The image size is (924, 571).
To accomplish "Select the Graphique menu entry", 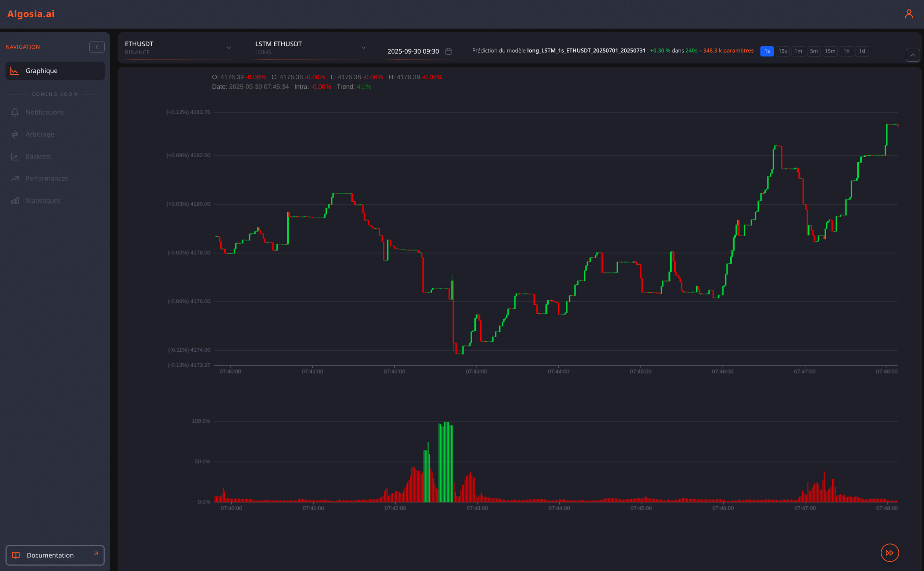I will 41,71.
